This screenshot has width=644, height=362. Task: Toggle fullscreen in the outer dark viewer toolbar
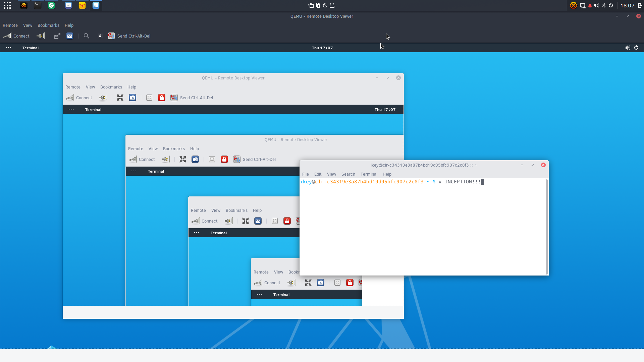(57, 36)
